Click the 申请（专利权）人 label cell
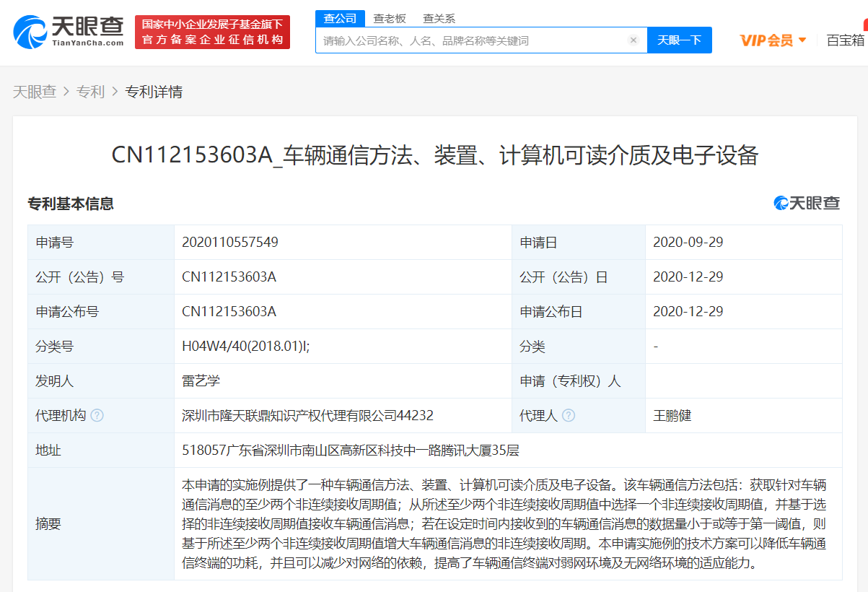 click(x=579, y=381)
